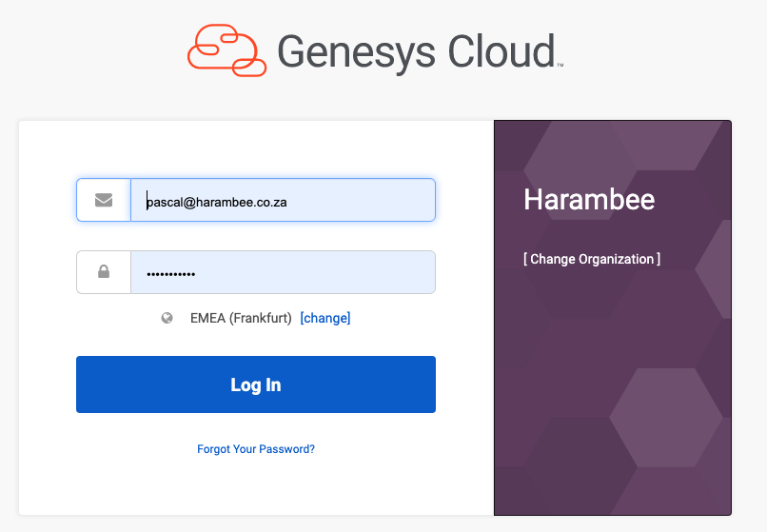Open the Forgot Your Password? link

[256, 449]
